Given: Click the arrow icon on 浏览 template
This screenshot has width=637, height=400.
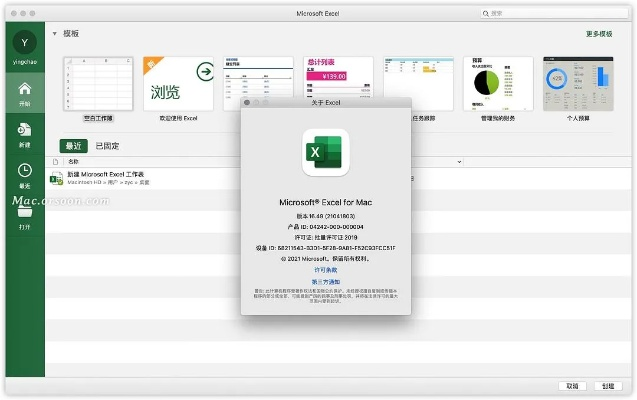Looking at the screenshot, I should (x=205, y=71).
